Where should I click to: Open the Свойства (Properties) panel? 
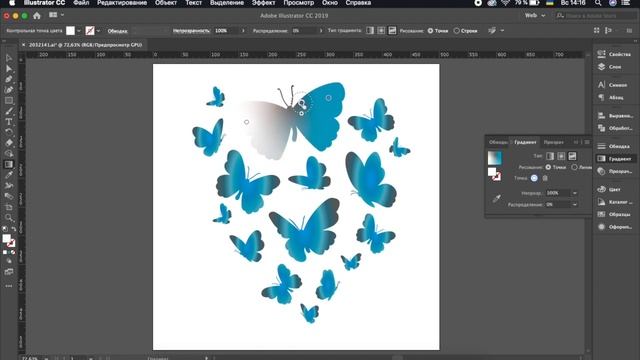click(x=614, y=54)
